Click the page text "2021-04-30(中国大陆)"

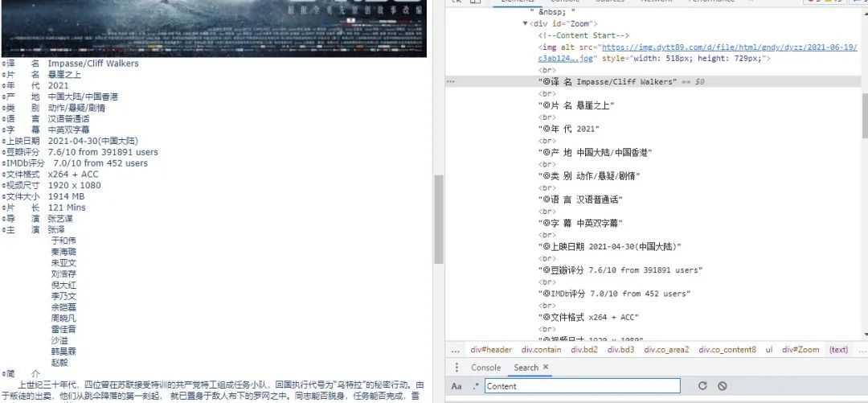(93, 141)
